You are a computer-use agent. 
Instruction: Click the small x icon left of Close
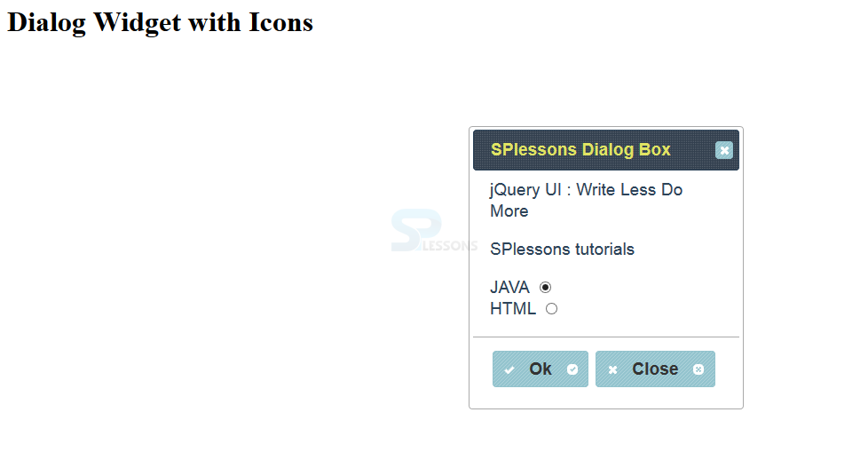612,369
